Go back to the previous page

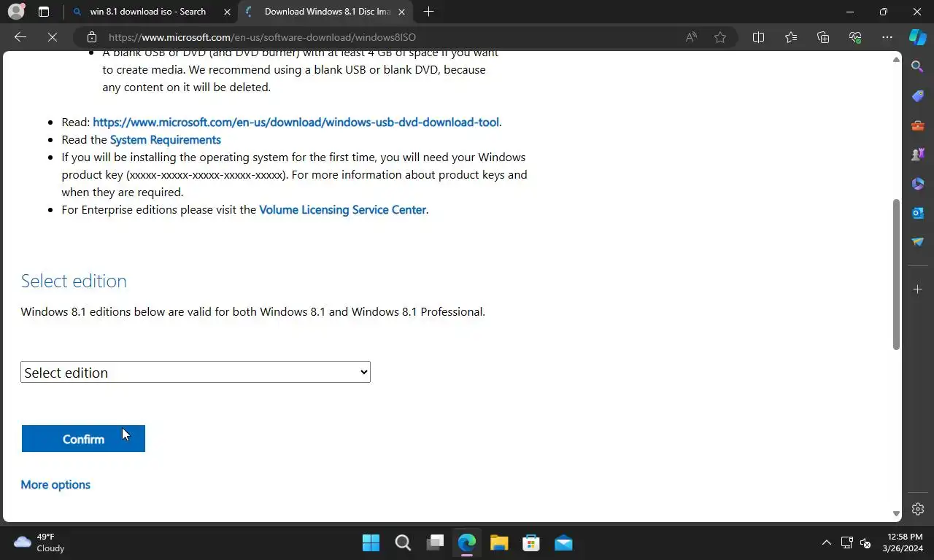[20, 37]
